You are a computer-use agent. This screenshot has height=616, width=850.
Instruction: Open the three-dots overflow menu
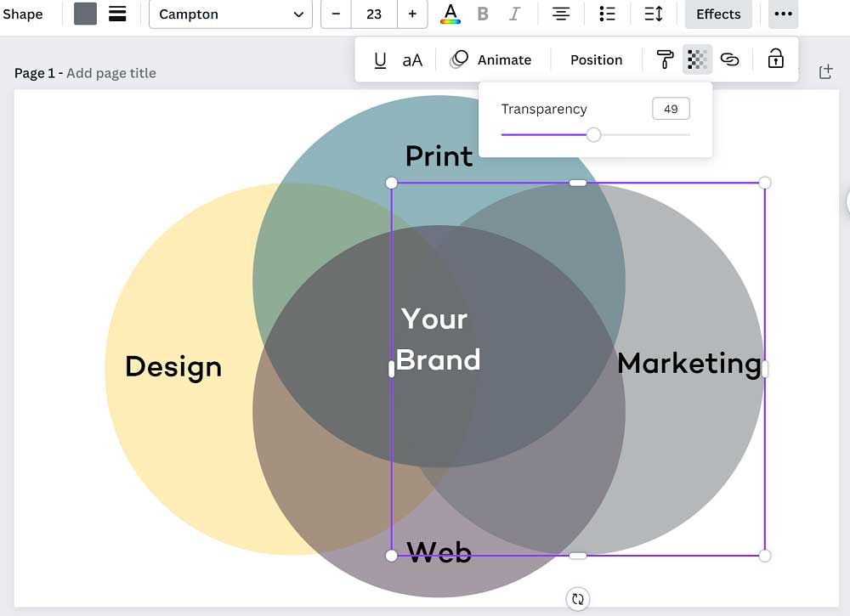click(x=783, y=14)
